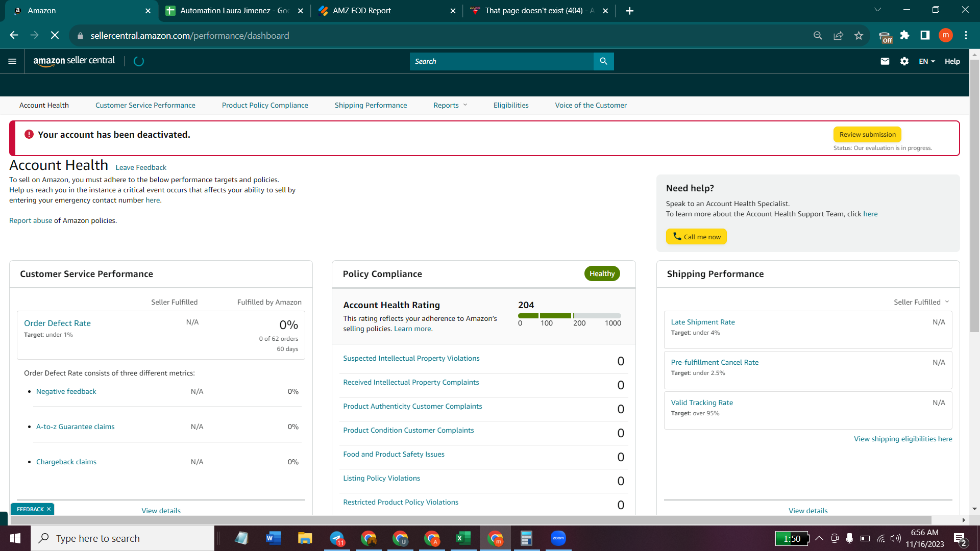Click the extension icon labeled Off
This screenshot has height=551, width=980.
coord(885,36)
